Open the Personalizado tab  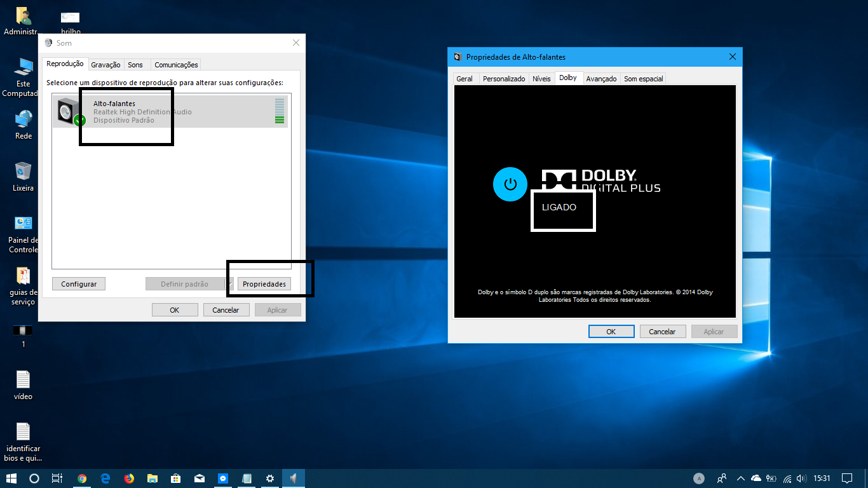pos(504,79)
